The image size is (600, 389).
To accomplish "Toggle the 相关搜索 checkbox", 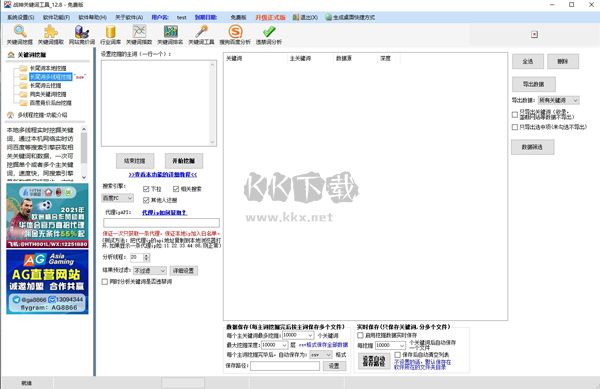I will (176, 189).
